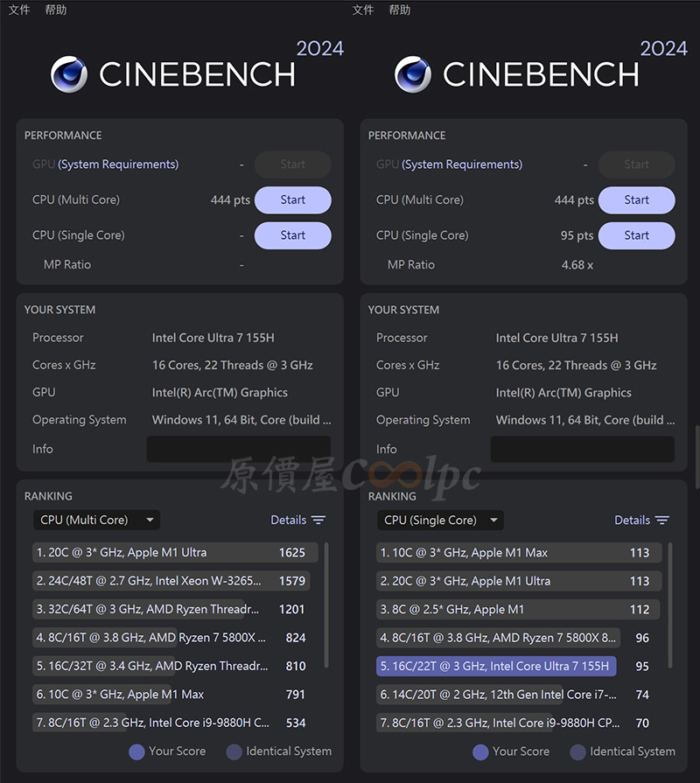Screen dimensions: 700x783
Task: Click Identical System legend dot in right window
Action: pos(578,752)
